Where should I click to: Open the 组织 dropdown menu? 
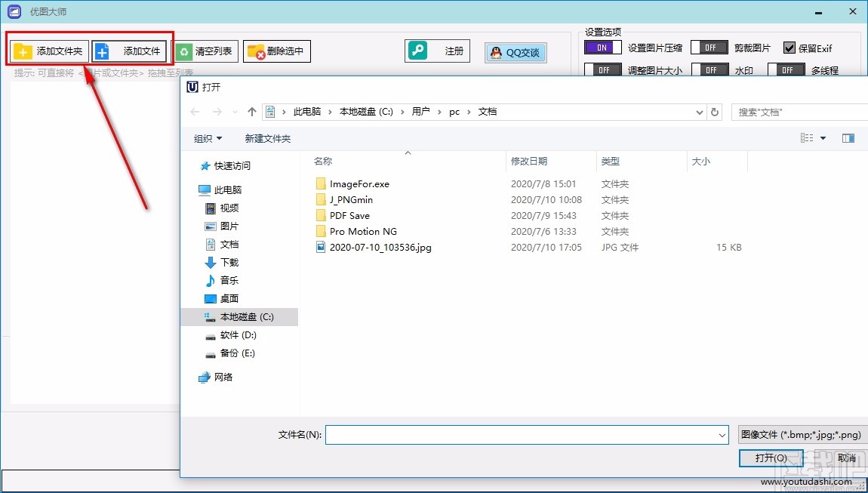(208, 138)
